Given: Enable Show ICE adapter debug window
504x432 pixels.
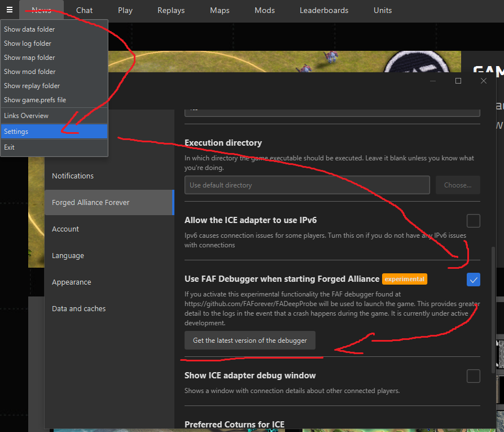Looking at the screenshot, I should (x=474, y=376).
